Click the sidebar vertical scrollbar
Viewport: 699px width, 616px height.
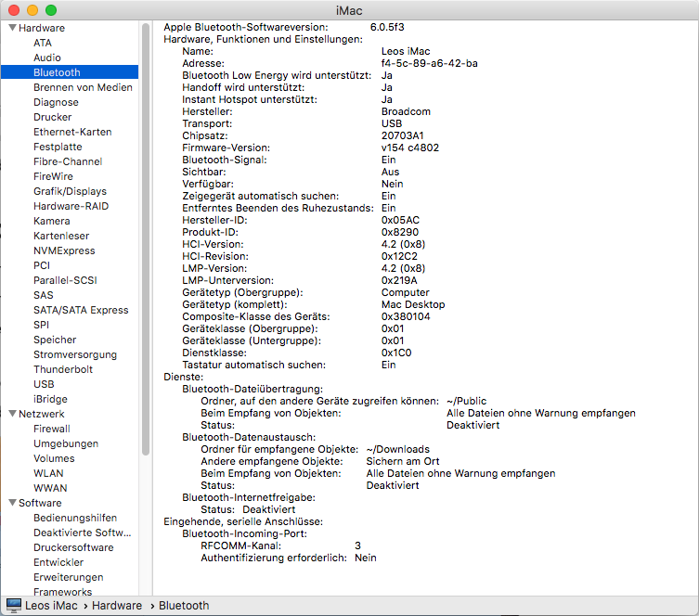pyautogui.click(x=145, y=239)
